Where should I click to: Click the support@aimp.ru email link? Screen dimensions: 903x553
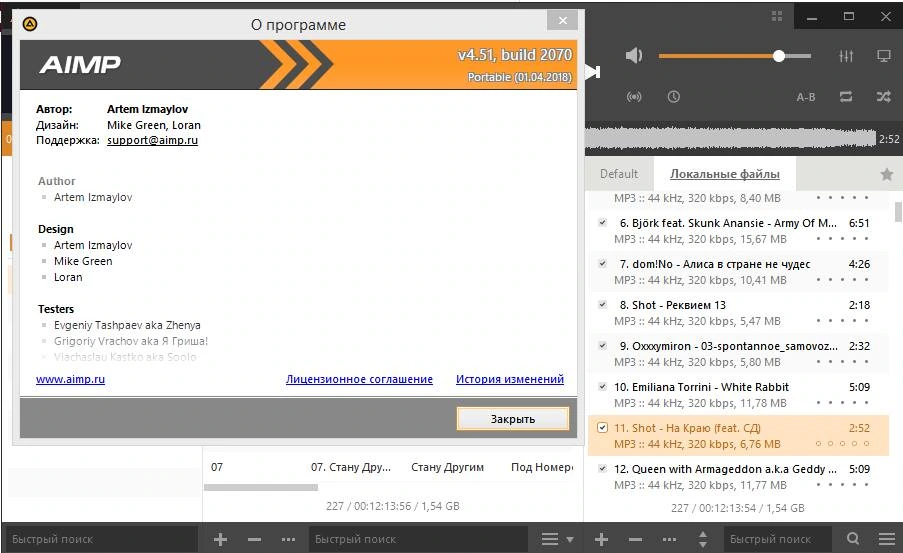[x=152, y=140]
